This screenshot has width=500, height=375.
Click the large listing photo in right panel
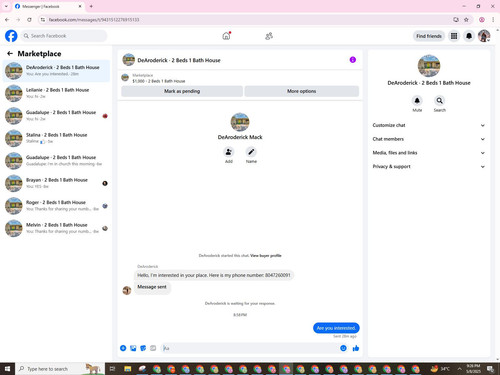429,66
